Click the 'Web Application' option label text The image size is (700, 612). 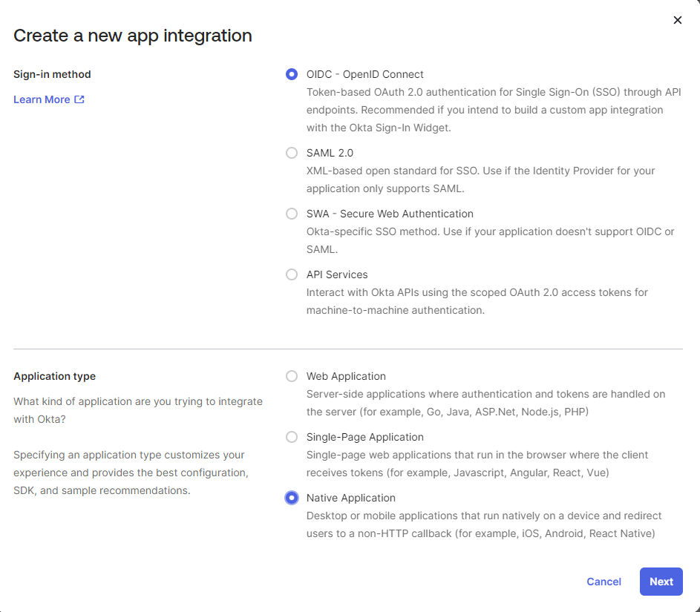tap(346, 376)
